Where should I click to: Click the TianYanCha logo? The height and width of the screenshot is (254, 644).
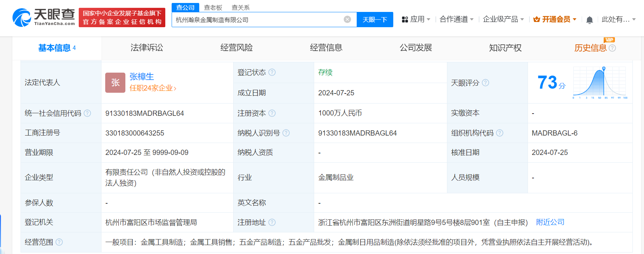(44, 18)
